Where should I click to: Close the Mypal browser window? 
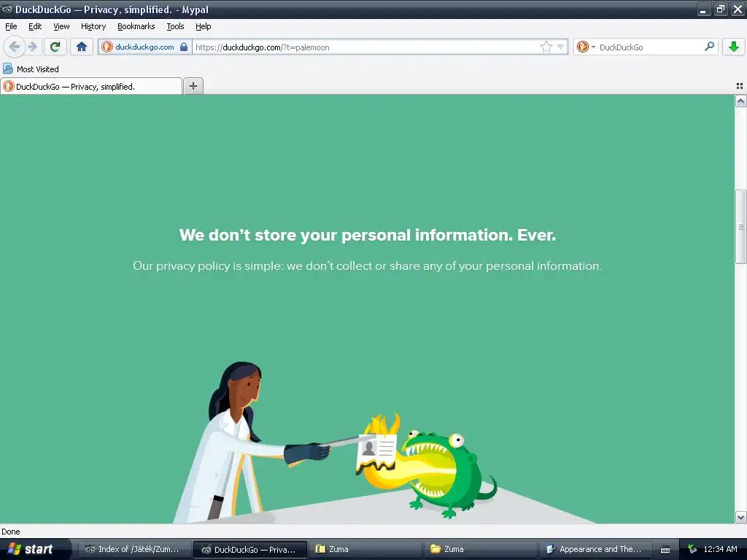[737, 9]
